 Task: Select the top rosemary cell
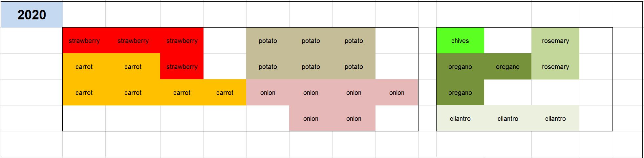coord(555,40)
